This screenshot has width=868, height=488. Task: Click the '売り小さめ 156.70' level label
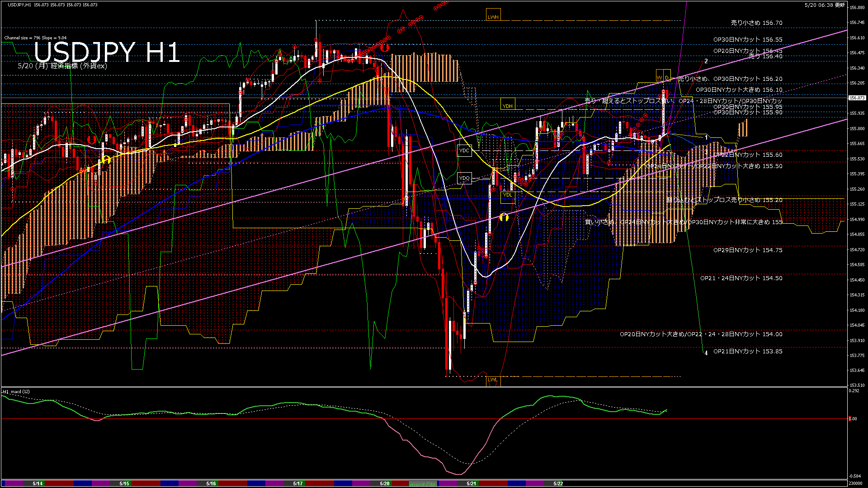click(757, 23)
